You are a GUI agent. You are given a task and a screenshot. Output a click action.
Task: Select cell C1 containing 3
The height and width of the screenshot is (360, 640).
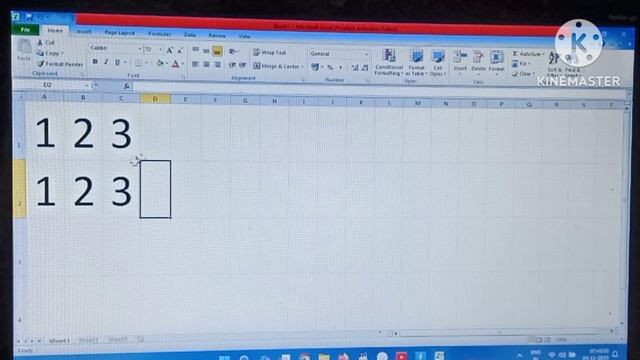121,131
